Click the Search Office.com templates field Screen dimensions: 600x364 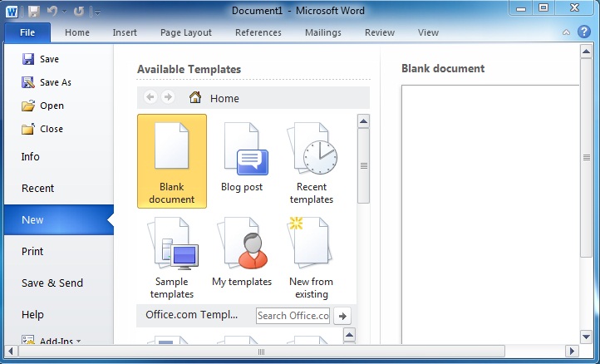293,316
